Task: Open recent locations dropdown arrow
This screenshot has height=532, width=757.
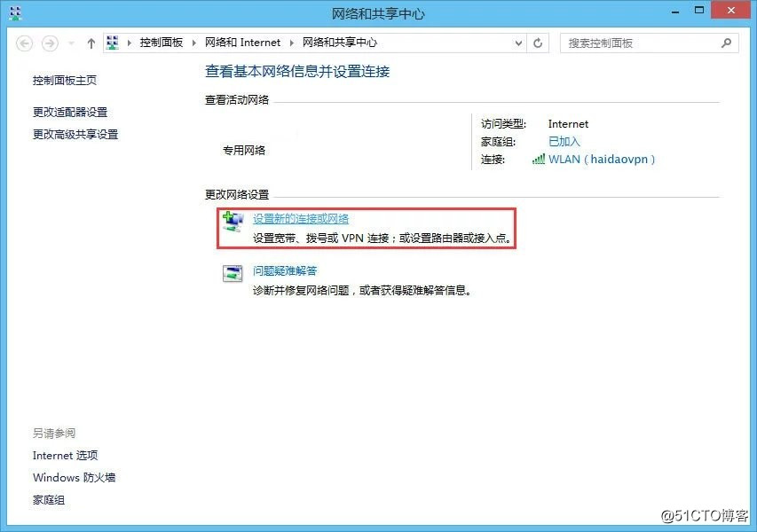Action: pyautogui.click(x=72, y=43)
